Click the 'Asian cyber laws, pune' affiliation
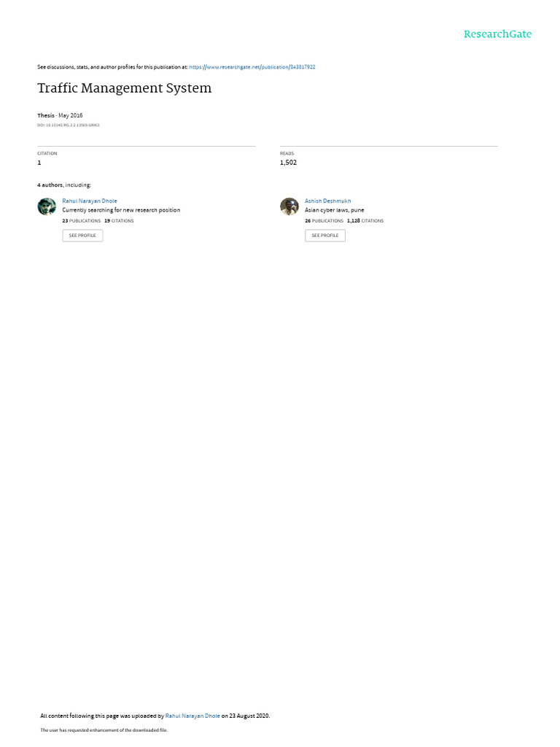This screenshot has height=747, width=560. (x=334, y=210)
